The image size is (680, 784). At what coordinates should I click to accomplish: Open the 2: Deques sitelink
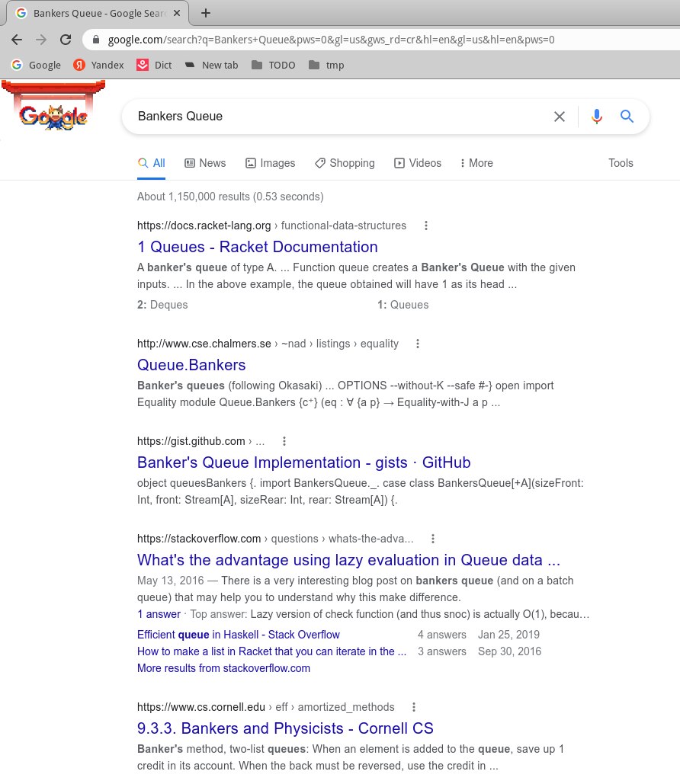click(x=162, y=305)
